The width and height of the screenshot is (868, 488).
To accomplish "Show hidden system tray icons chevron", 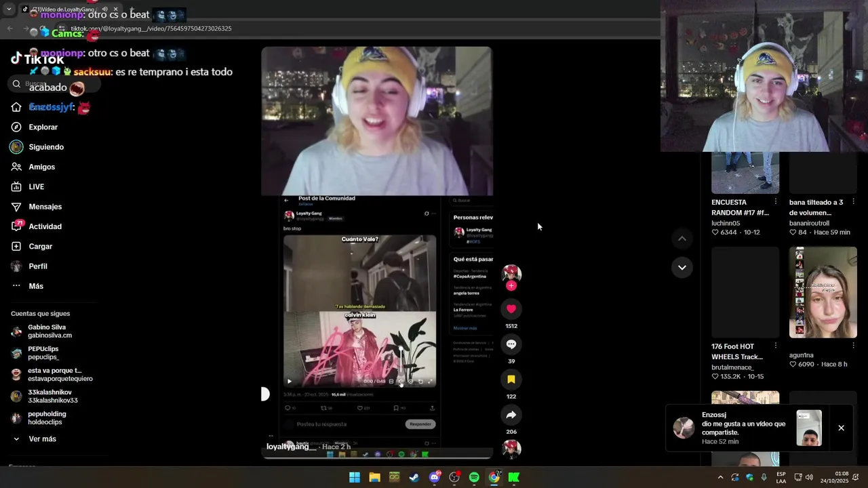I will pos(720,477).
